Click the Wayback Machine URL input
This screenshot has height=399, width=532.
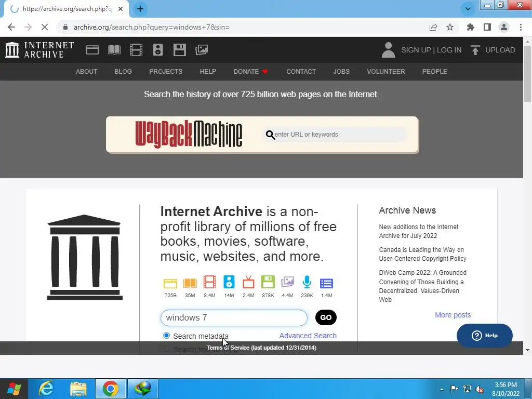(336, 135)
